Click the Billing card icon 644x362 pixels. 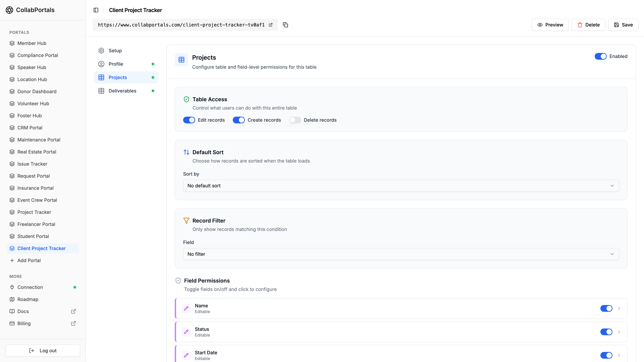click(12, 323)
